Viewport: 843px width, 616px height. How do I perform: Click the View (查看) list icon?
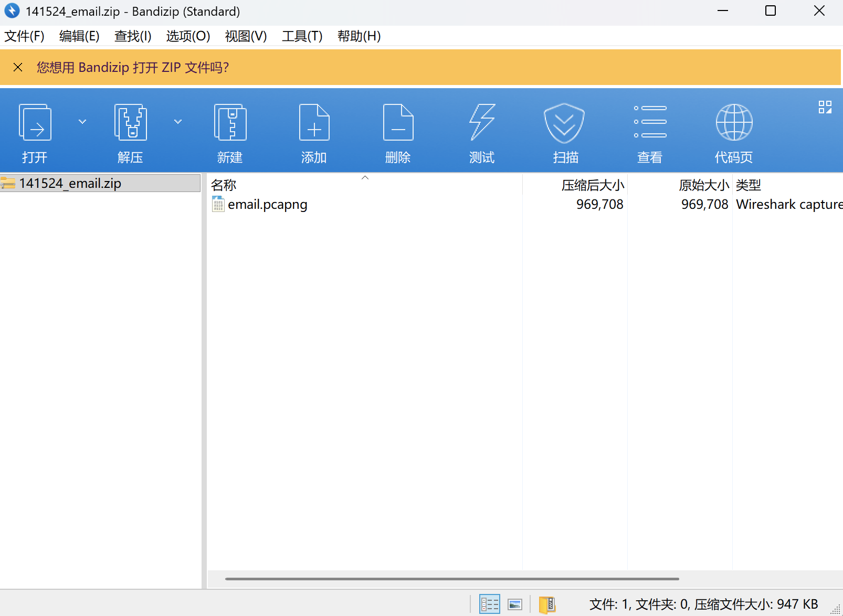point(650,122)
